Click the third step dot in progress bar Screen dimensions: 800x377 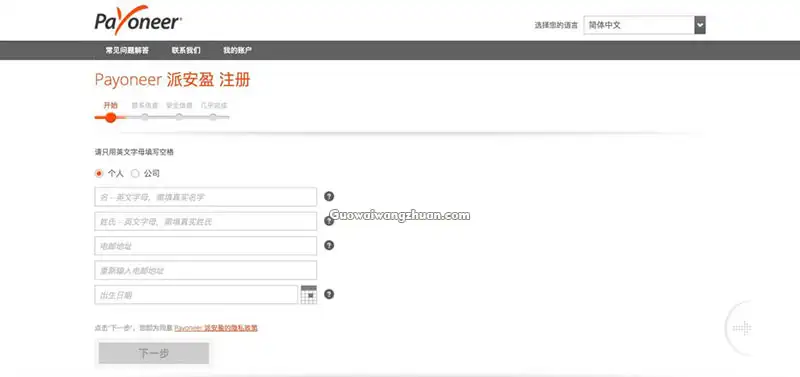(x=179, y=117)
